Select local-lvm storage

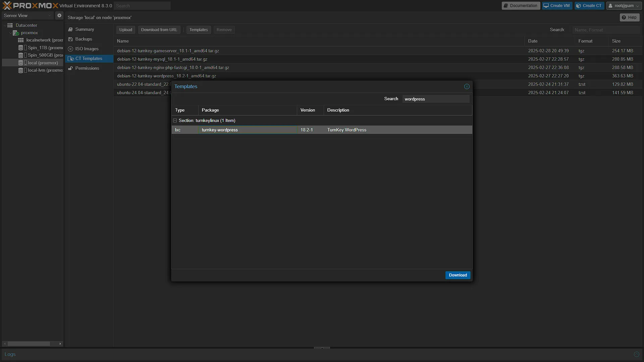tap(41, 70)
